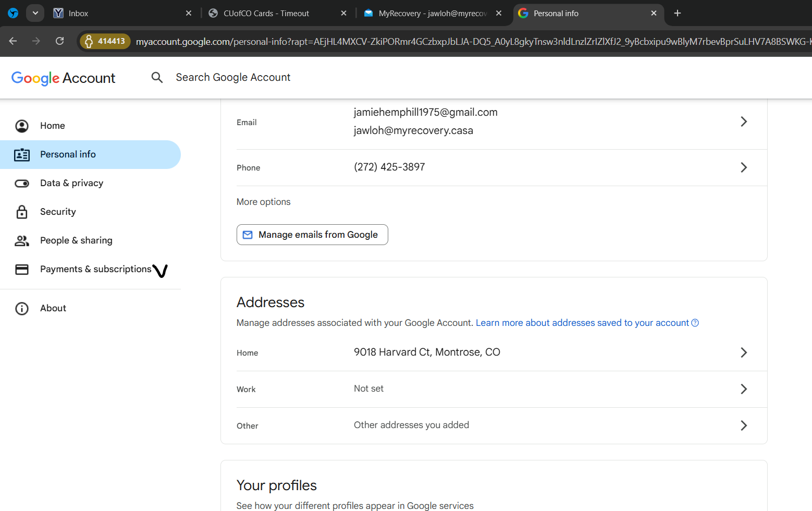Click Manage emails from Google button
This screenshot has width=812, height=511.
[312, 235]
